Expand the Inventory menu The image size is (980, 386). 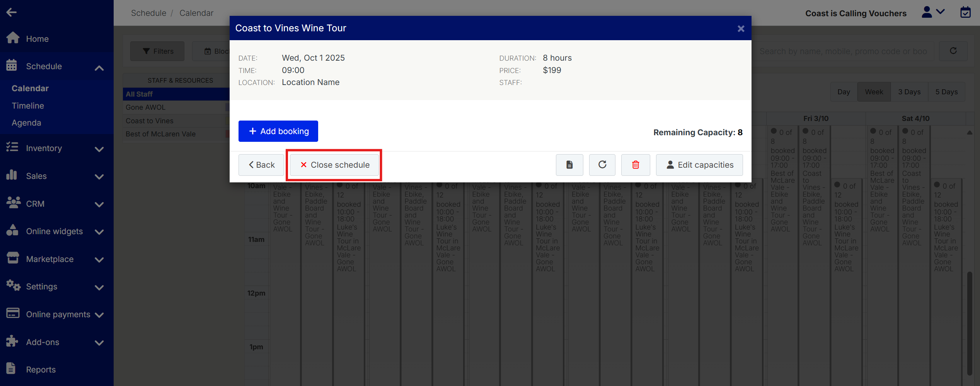99,149
